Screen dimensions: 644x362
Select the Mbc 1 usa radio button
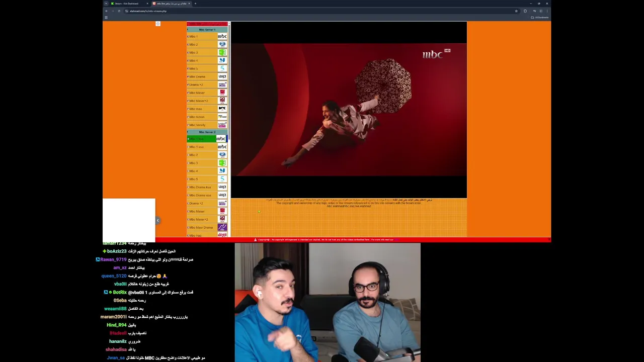(x=188, y=147)
